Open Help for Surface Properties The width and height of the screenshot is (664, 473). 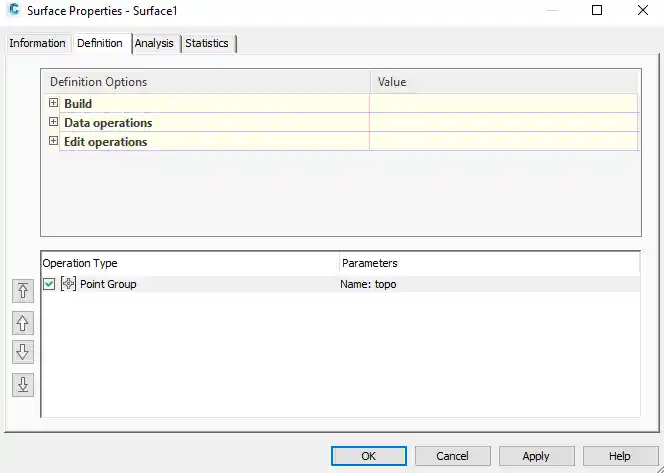[619, 456]
